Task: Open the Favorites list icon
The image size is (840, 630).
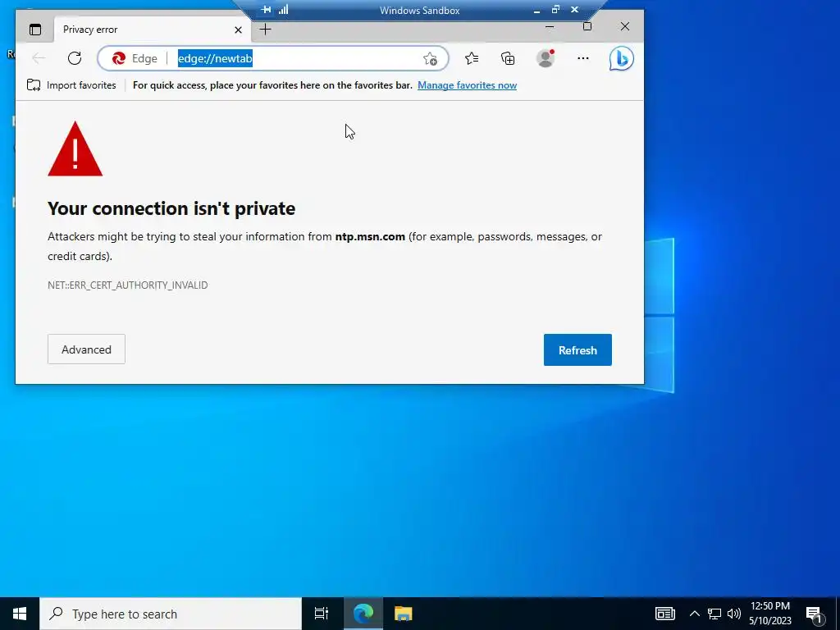Action: [x=472, y=58]
